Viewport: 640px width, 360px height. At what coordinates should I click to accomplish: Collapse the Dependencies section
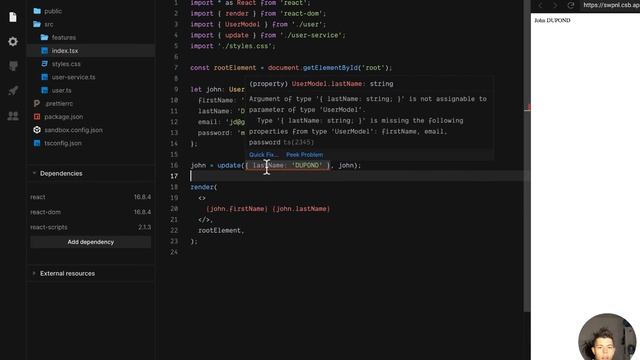[91, 173]
